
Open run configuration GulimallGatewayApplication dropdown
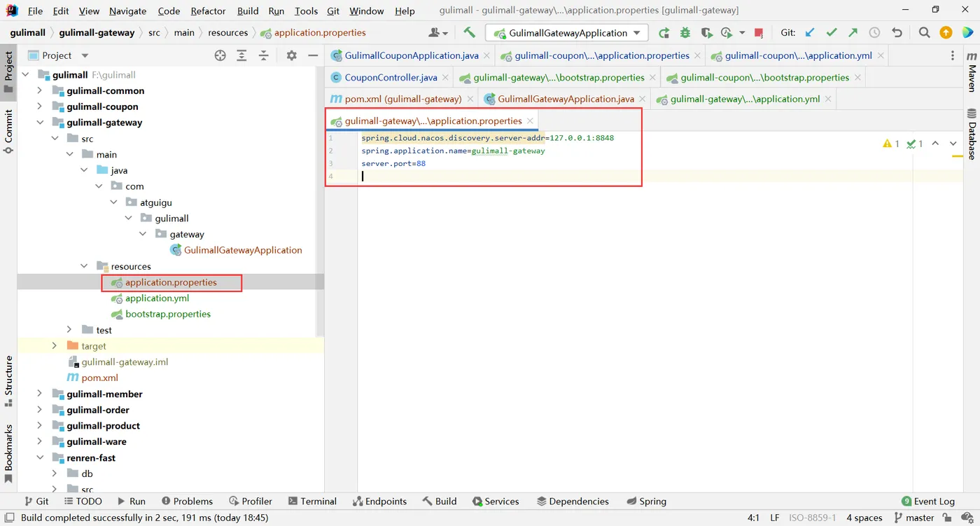point(567,32)
